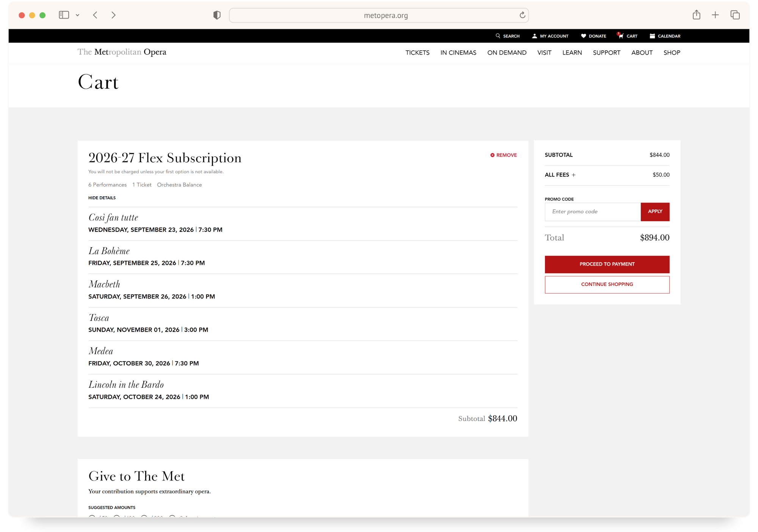This screenshot has width=758, height=532.
Task: Open the Shop menu
Action: coord(672,53)
